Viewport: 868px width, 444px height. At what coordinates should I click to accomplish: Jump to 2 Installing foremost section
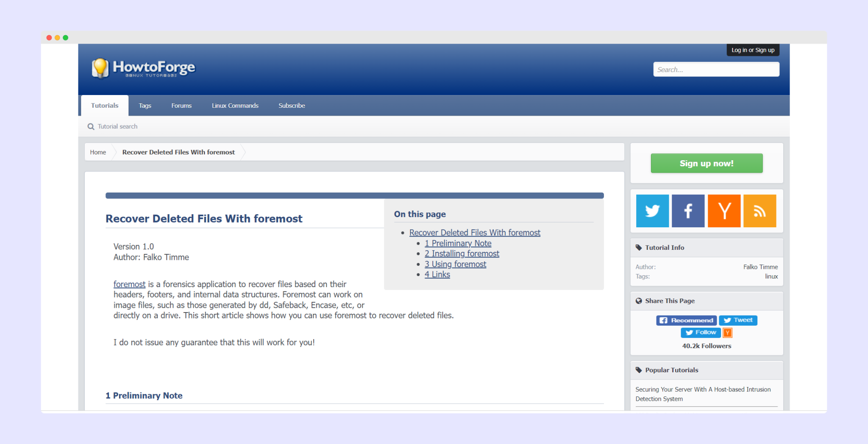(462, 254)
